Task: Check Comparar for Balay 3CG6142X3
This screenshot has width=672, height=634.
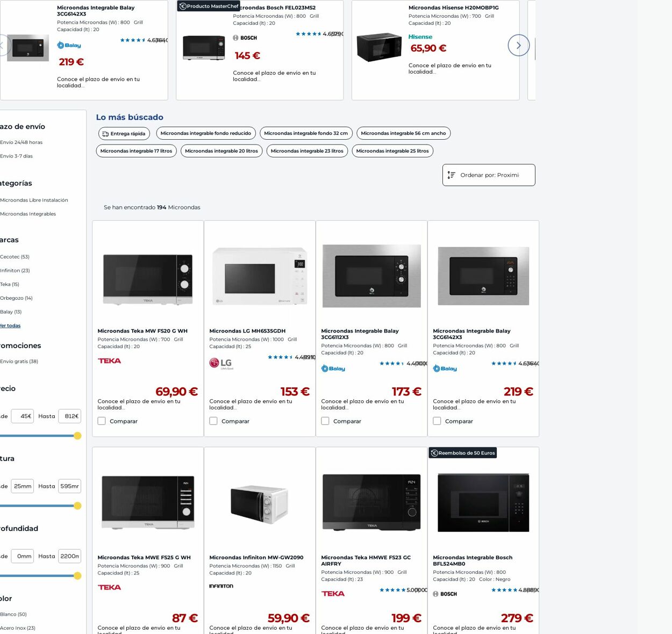Action: pyautogui.click(x=437, y=421)
